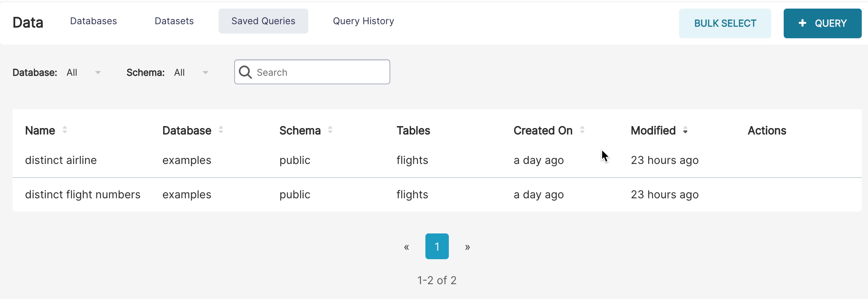Switch to the Databases tab
The image size is (868, 299).
point(94,21)
